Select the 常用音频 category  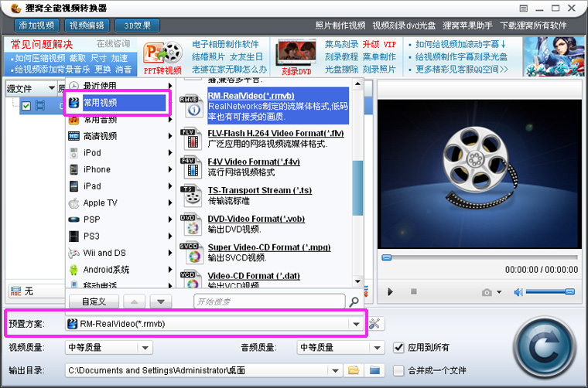tap(121, 120)
